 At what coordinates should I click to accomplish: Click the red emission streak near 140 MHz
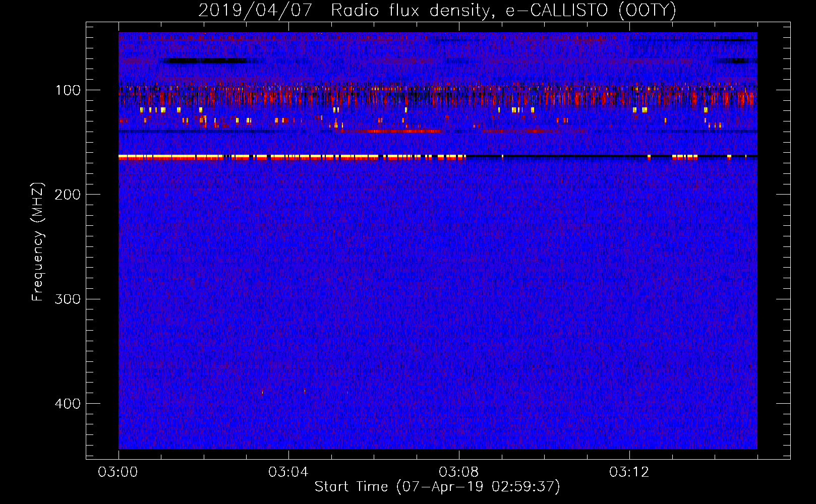pos(391,131)
